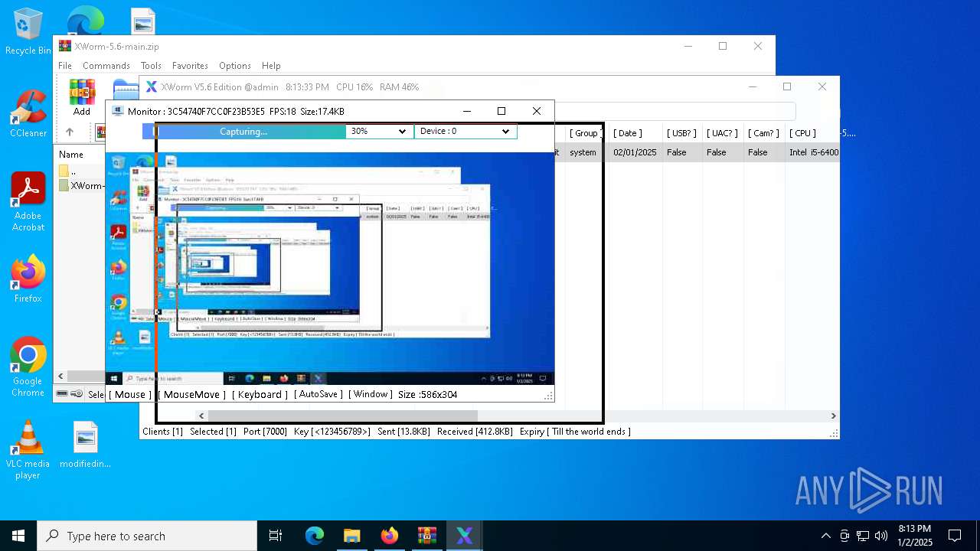Click the Windows Start button
The height and width of the screenshot is (551, 980).
18,536
